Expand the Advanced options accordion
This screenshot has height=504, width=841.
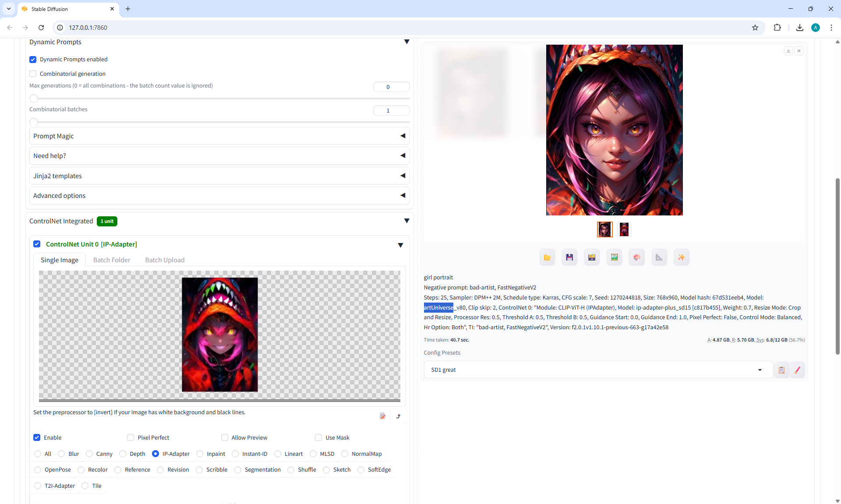(x=219, y=196)
